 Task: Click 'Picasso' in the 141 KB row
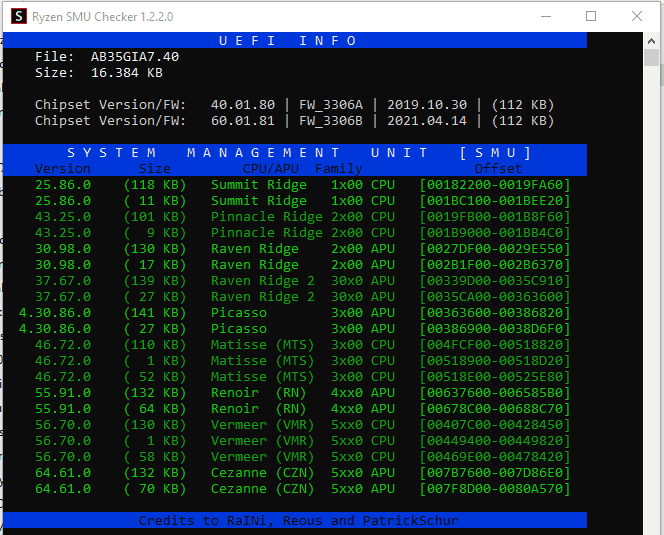(x=239, y=313)
